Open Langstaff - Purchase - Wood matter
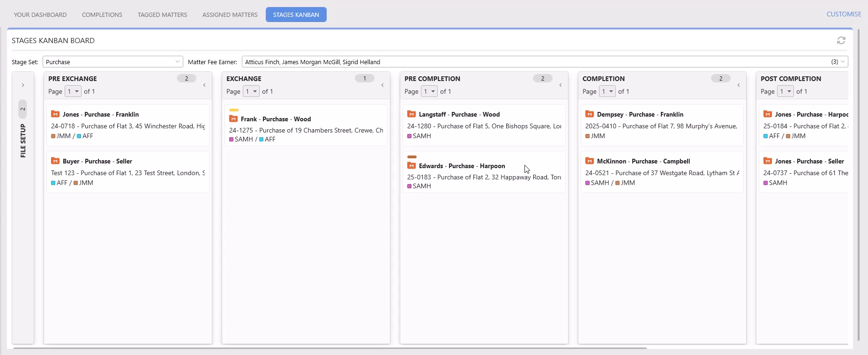Image resolution: width=868 pixels, height=355 pixels. [x=459, y=114]
